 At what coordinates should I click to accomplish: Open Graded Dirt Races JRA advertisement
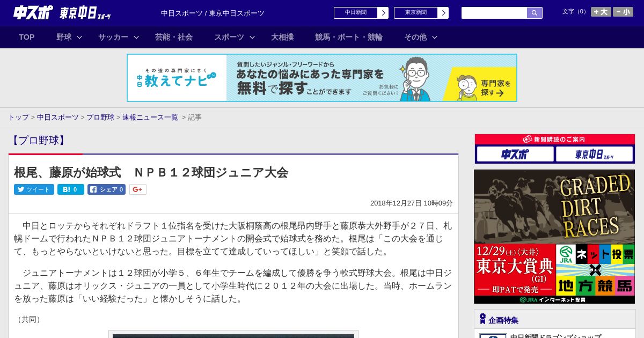[x=554, y=237]
